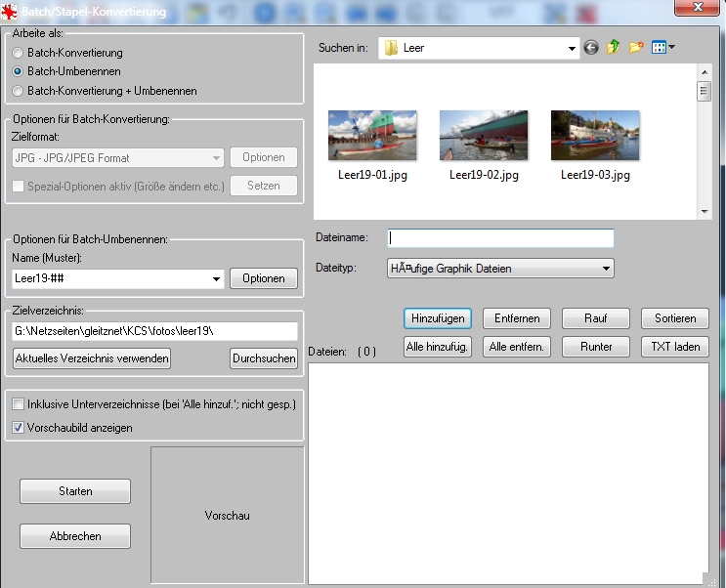Enable Inklusive Unterverzeichnisse checkbox

point(19,404)
